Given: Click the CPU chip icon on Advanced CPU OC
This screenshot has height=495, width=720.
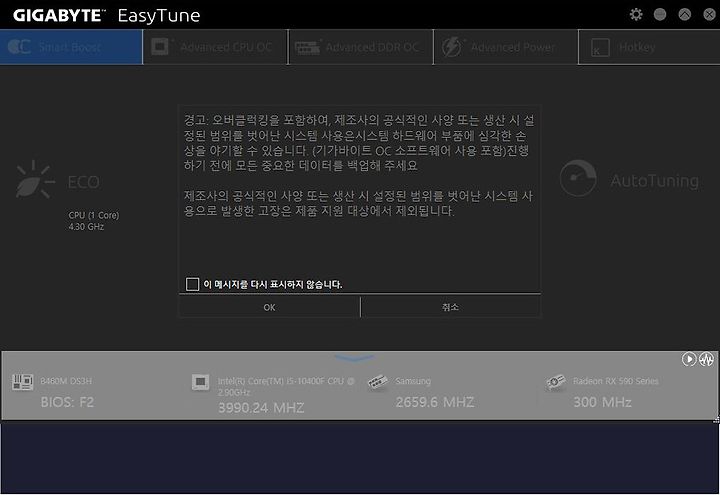Looking at the screenshot, I should (160, 47).
